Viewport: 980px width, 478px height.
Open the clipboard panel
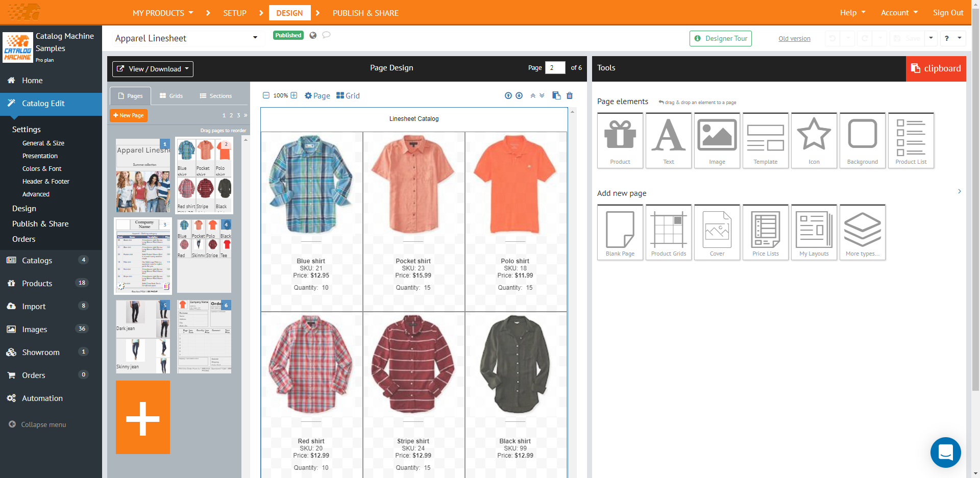coord(936,68)
